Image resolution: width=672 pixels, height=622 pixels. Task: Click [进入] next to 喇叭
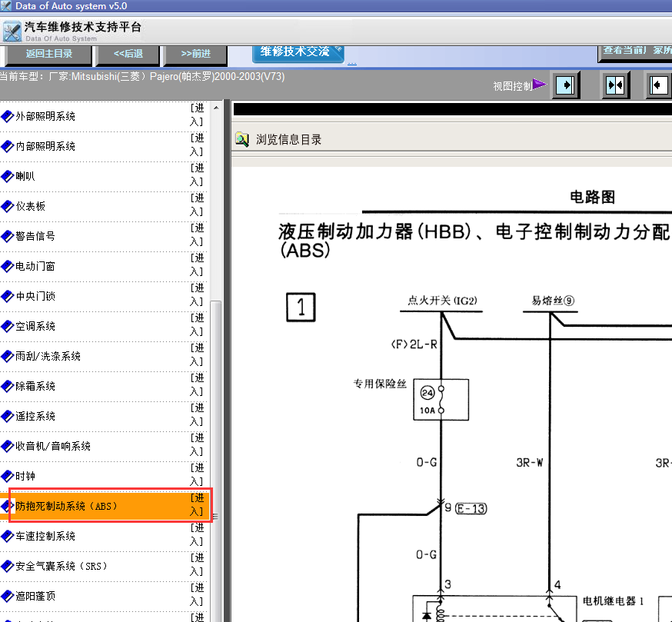point(197,175)
